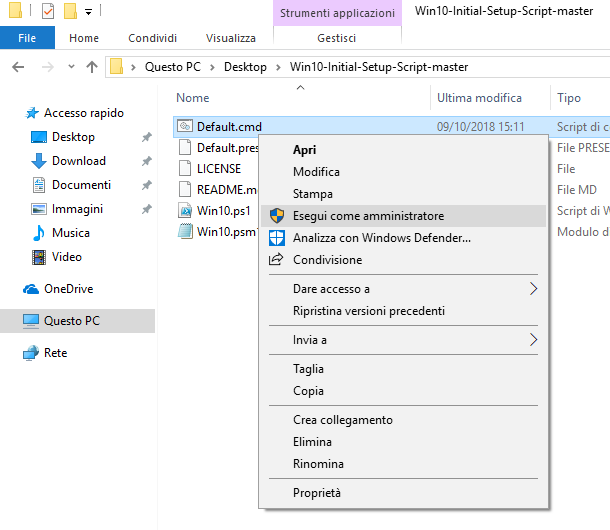Viewport: 610px width, 530px height.
Task: Select Esegui come amministratore
Action: [x=403, y=216]
